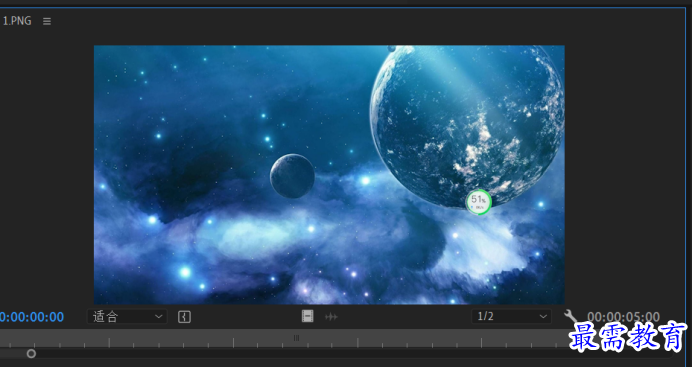
Task: Click the waveform Drag Audio Only icon
Action: (x=331, y=317)
